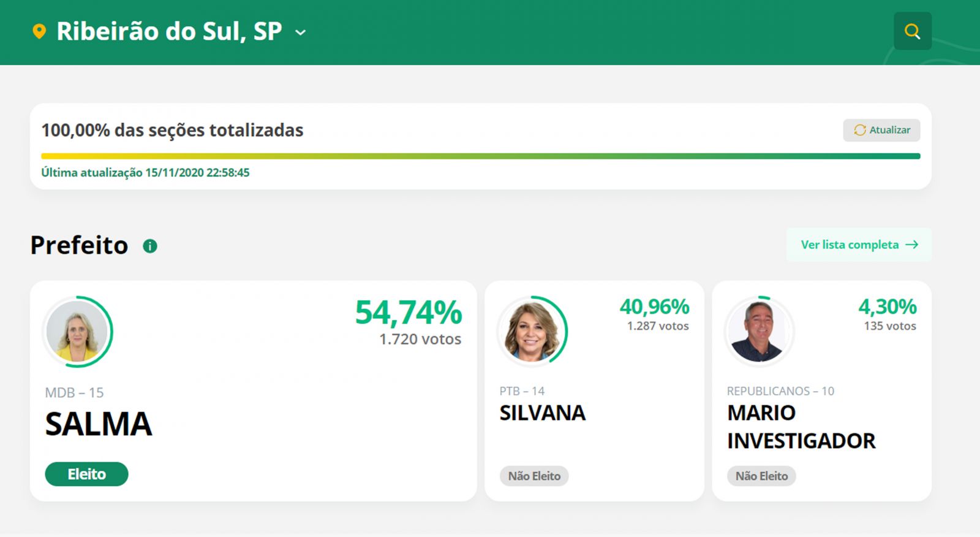980x537 pixels.
Task: Click the sections totalized progress bar
Action: point(480,156)
